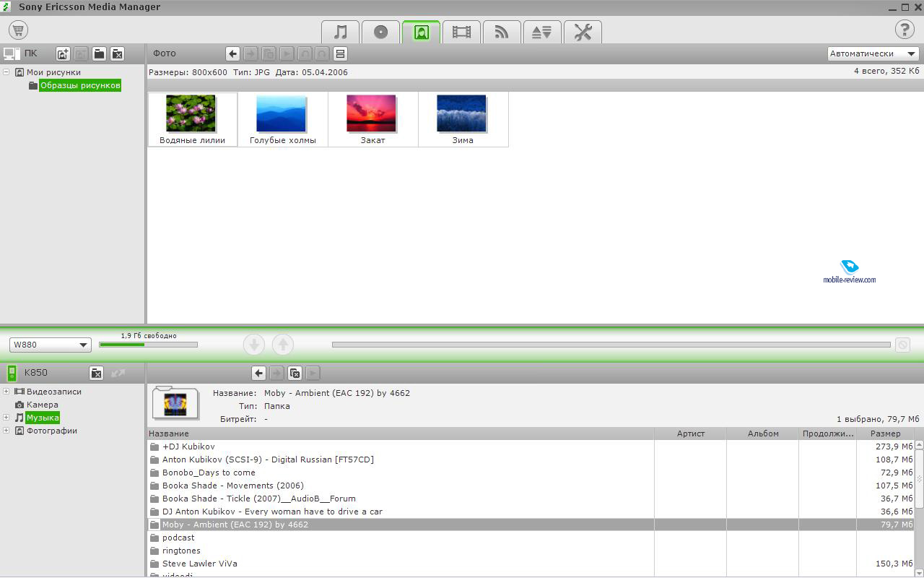Viewport: 924px width, 578px height.
Task: Expand the Видеозаписи tree node
Action: coord(6,392)
